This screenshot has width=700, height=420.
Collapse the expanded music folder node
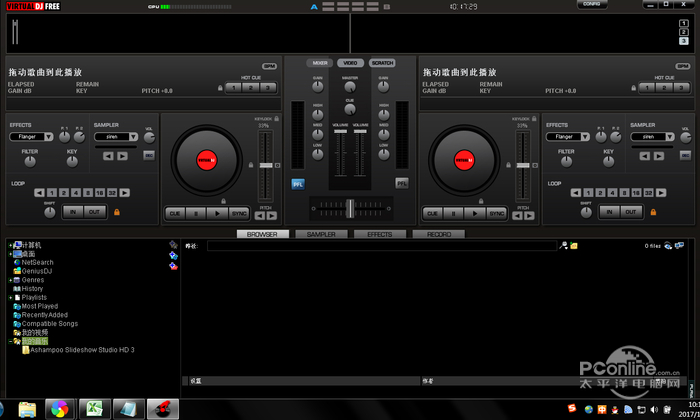tap(10, 341)
